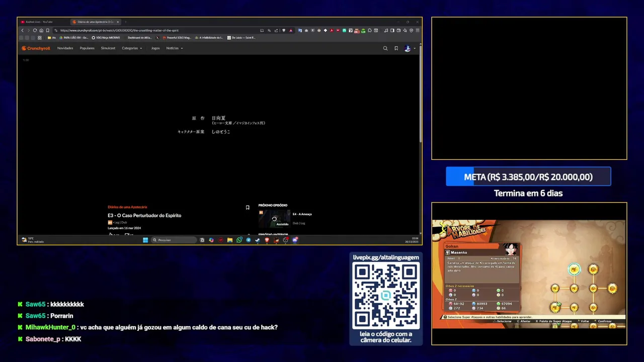This screenshot has height=362, width=644.
Task: Open the E4 - A Ameaça episode title
Action: [x=302, y=214]
